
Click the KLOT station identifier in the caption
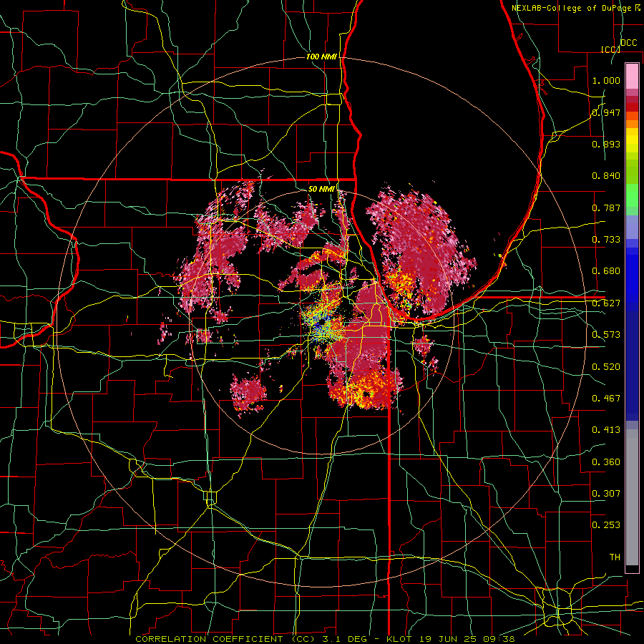[399, 639]
